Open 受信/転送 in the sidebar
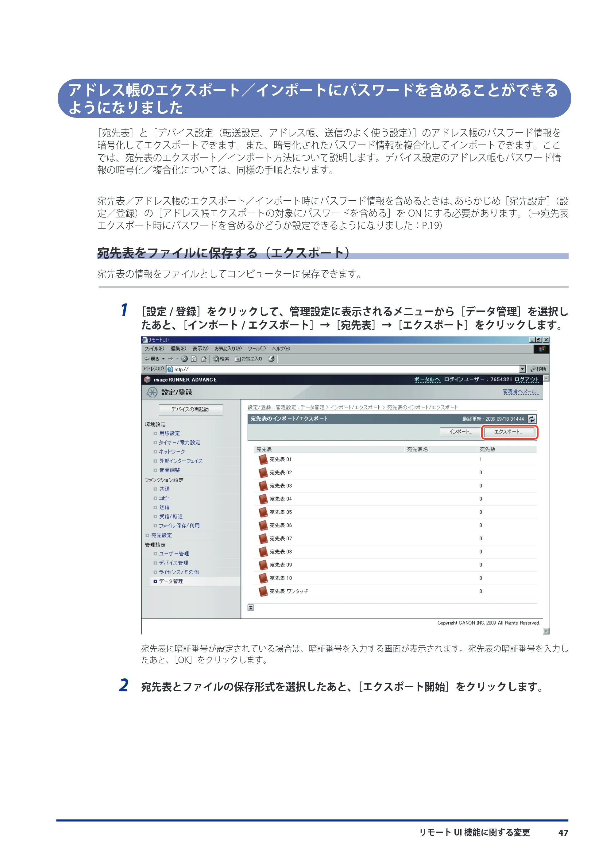The width and height of the screenshot is (614, 868). click(171, 516)
